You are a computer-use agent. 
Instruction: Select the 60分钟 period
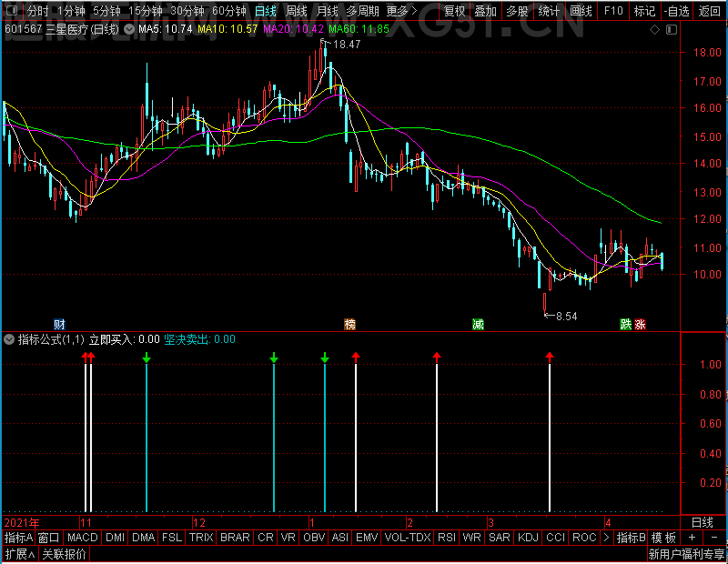(x=229, y=10)
